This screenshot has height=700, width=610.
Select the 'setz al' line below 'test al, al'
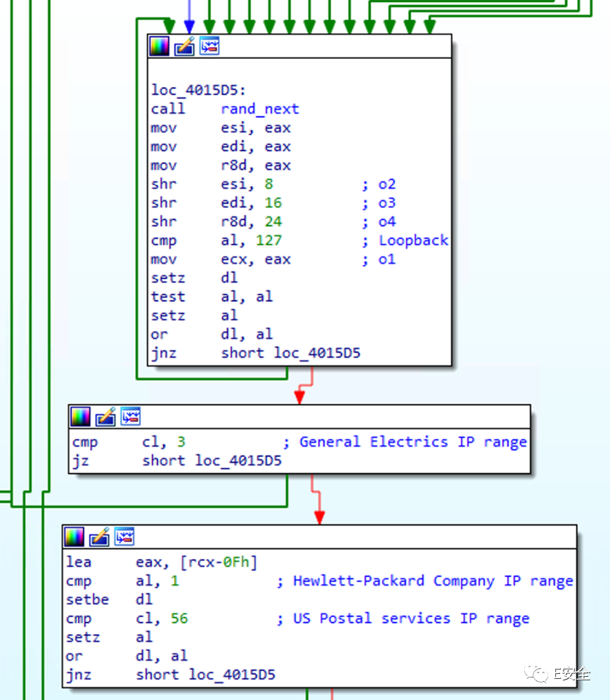[195, 315]
